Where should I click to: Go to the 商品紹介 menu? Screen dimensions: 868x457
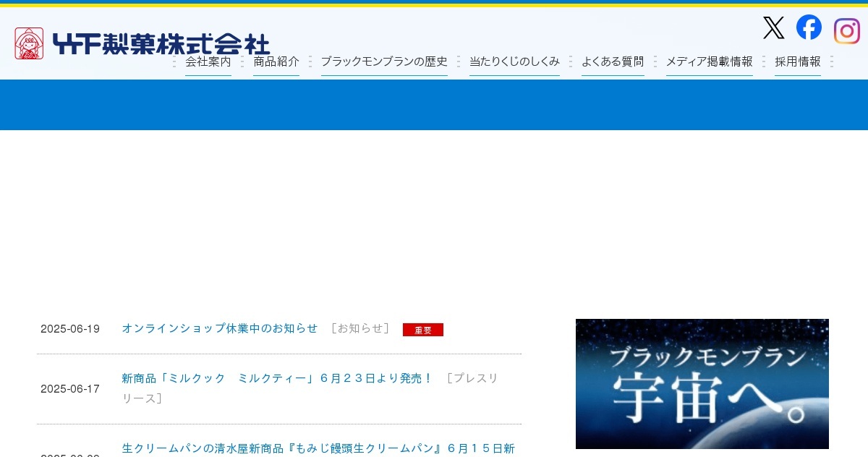tap(276, 62)
